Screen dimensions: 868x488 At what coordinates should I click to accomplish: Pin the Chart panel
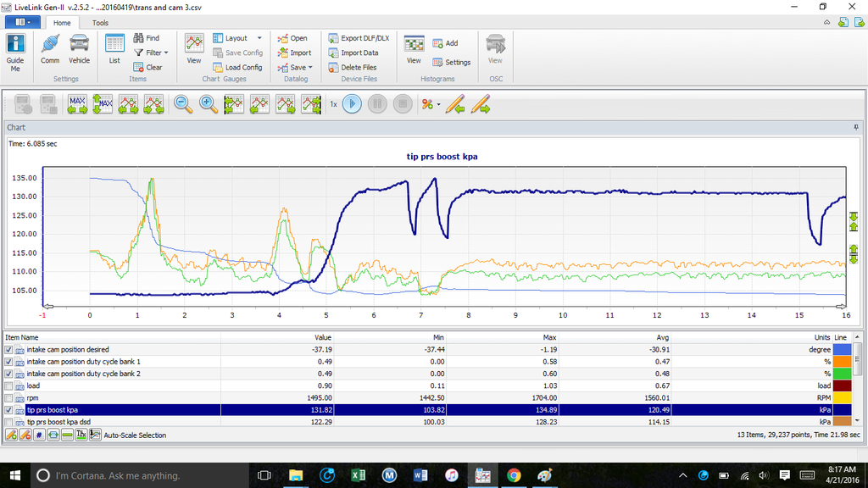856,127
